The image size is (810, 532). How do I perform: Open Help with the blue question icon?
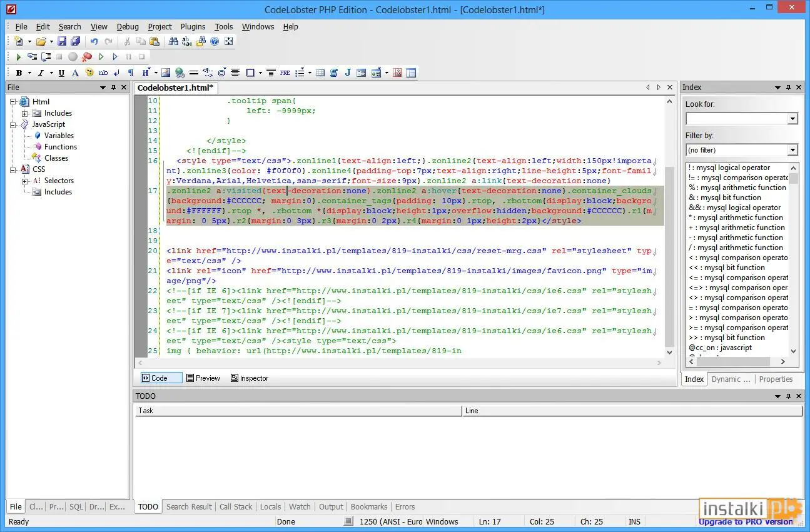point(215,41)
